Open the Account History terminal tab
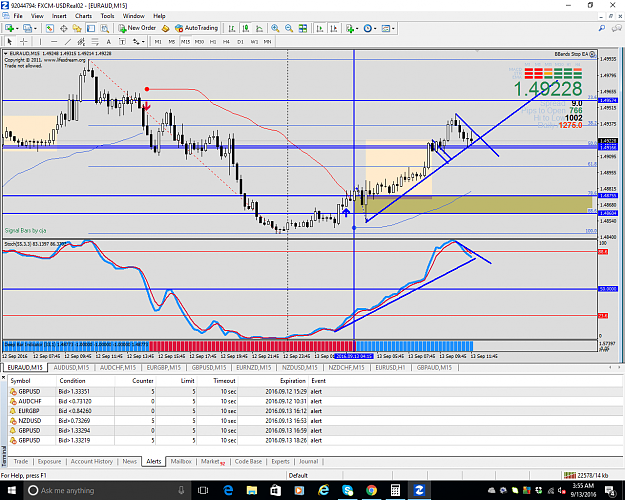625x500 pixels. pyautogui.click(x=92, y=461)
